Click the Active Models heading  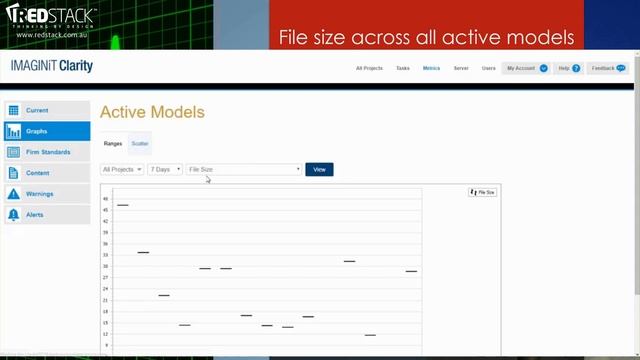[152, 112]
